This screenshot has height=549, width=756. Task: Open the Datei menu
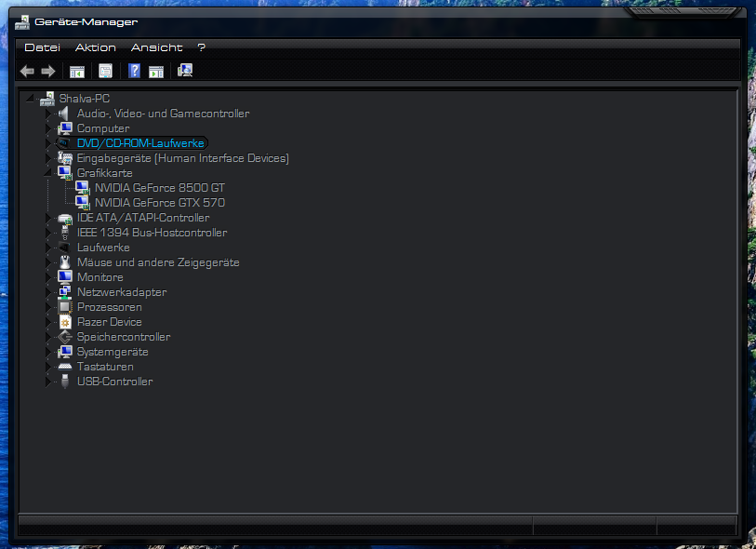[43, 47]
